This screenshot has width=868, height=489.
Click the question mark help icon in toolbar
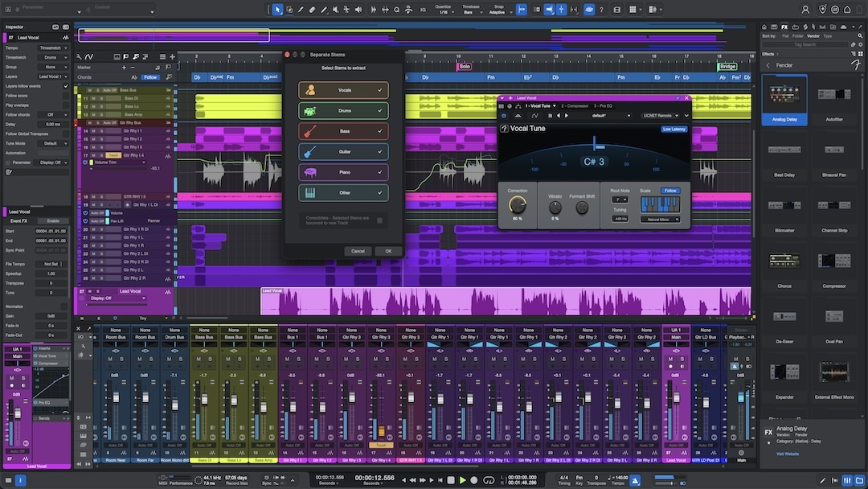coord(601,10)
